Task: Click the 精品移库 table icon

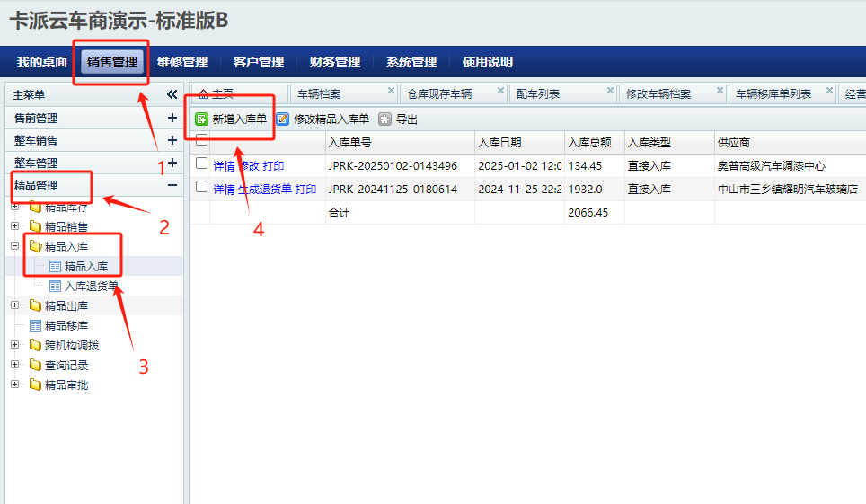Action: coord(36,325)
